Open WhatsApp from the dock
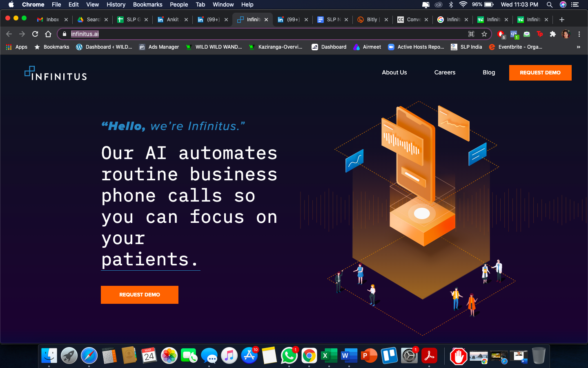 pos(289,355)
